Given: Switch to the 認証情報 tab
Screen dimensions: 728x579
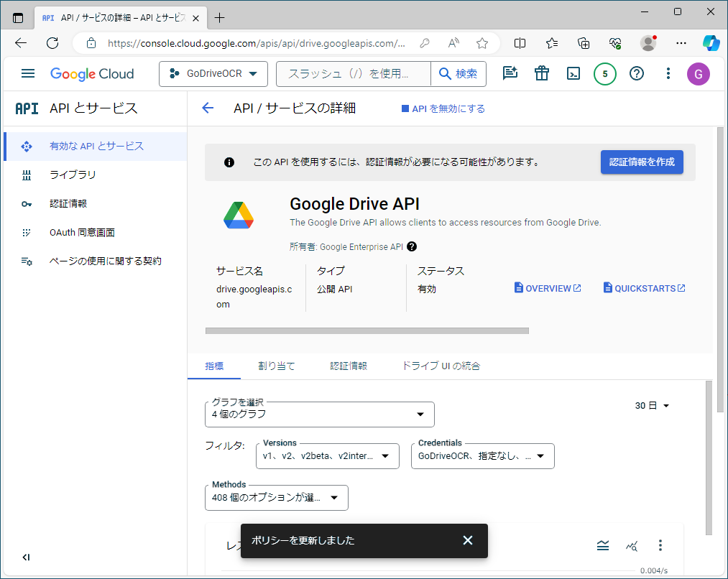Looking at the screenshot, I should [349, 366].
